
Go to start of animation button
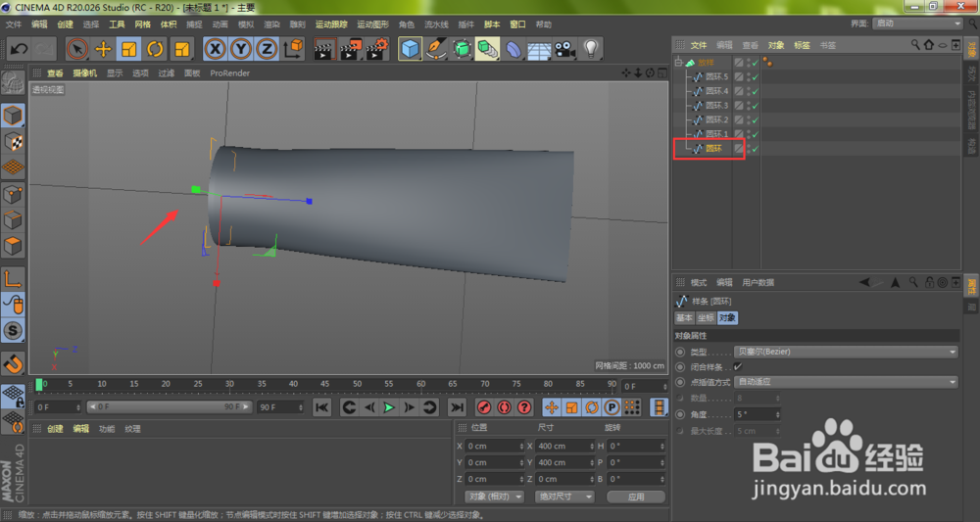(x=321, y=407)
